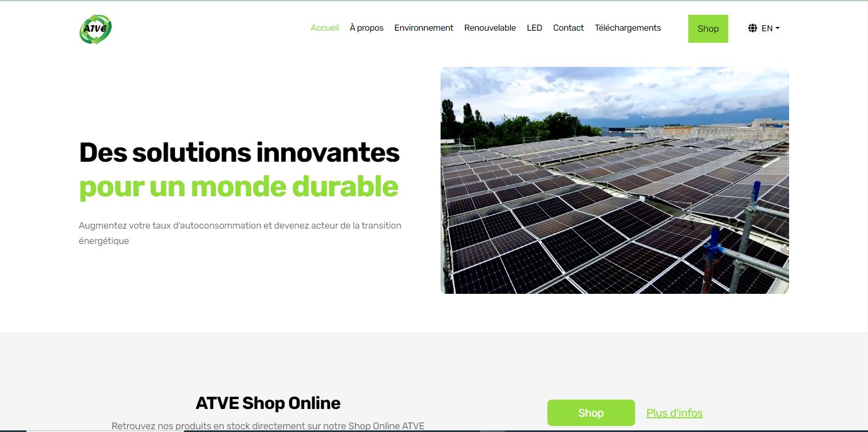Screen dimensions: 868x432
Task: Click the Retrouvez nos produits description text
Action: (268, 426)
